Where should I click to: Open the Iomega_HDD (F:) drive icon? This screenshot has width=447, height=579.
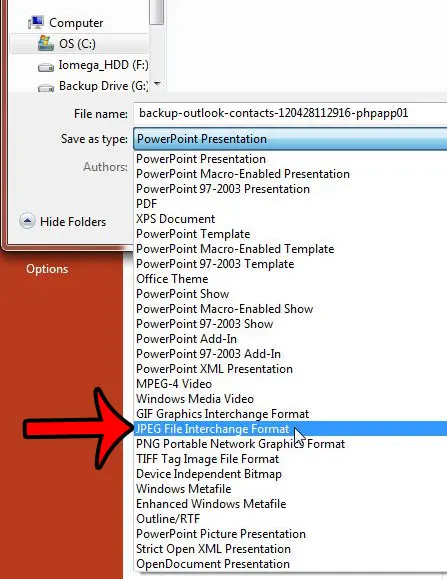click(x=46, y=67)
